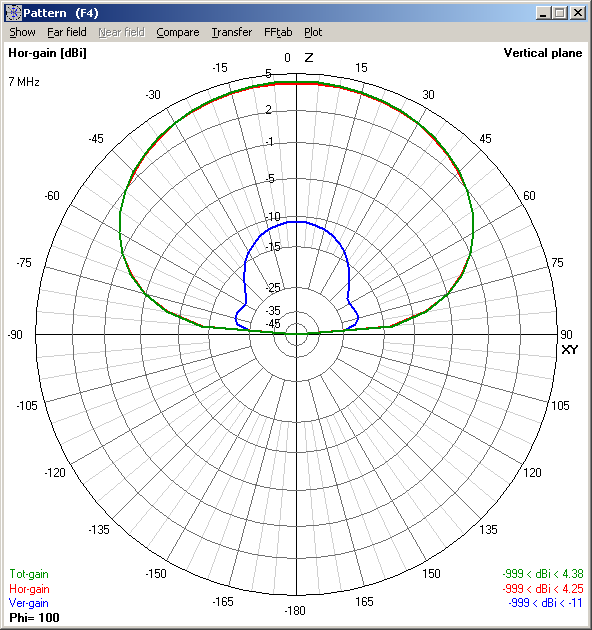Open the Far field menu
This screenshot has width=592, height=630.
point(67,32)
